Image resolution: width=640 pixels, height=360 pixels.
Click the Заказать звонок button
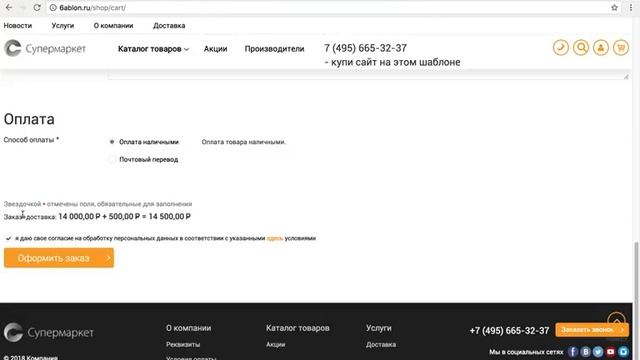click(x=592, y=330)
